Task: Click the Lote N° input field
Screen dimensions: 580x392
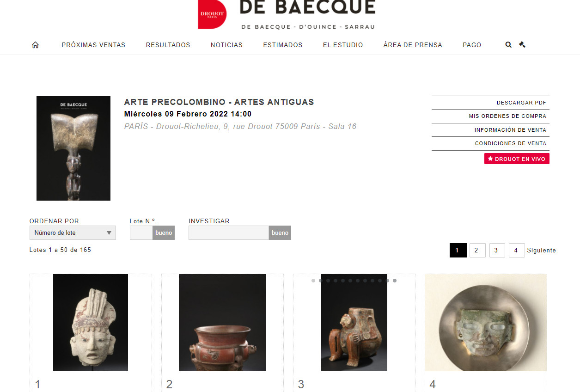Action: tap(141, 233)
